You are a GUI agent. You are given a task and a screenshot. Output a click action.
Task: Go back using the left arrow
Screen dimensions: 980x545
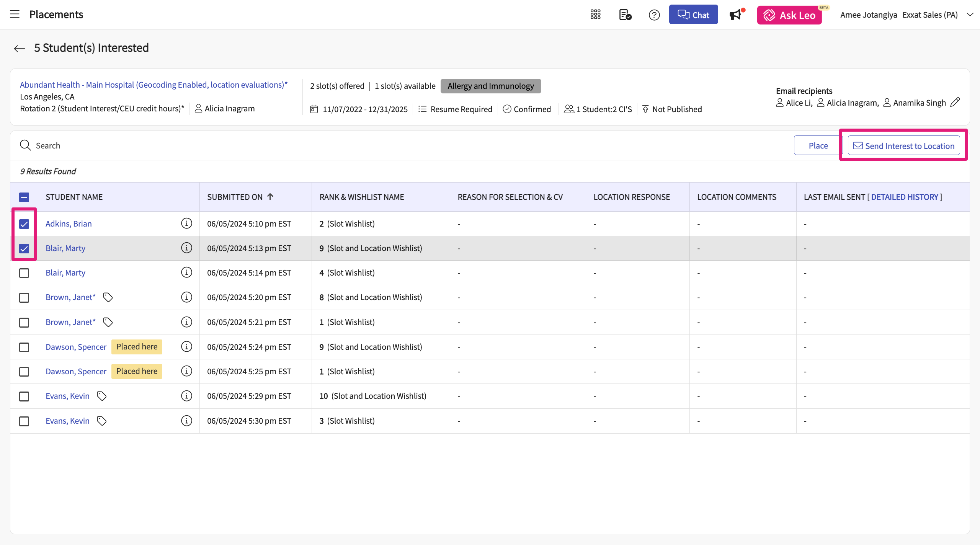click(19, 49)
